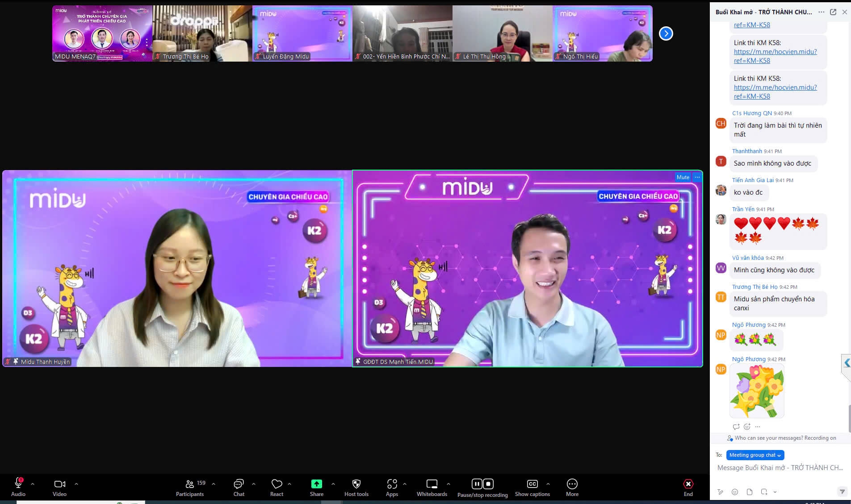Click Trần Yến's hearts emoji message
Screen dimensions: 851x504
click(778, 231)
